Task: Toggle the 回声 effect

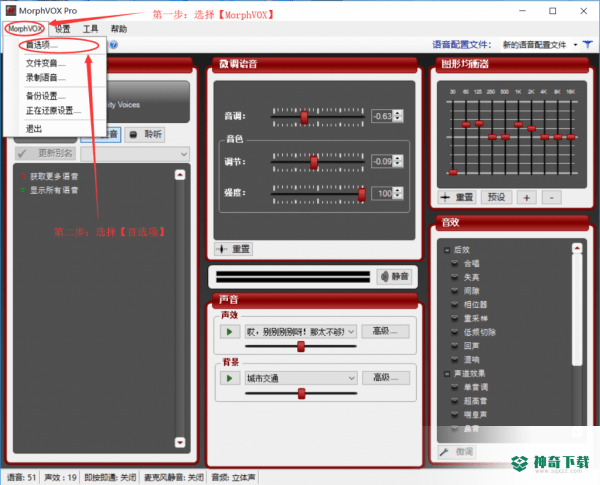Action: tap(455, 346)
